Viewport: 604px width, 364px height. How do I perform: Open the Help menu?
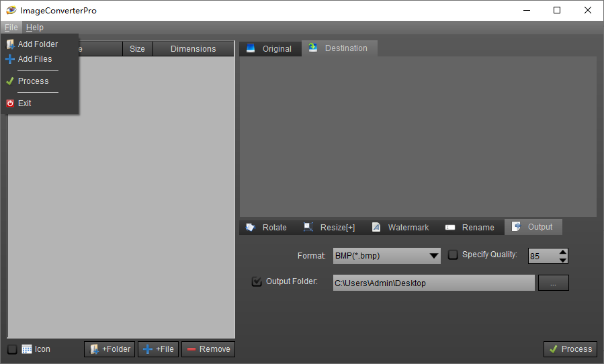coord(35,28)
